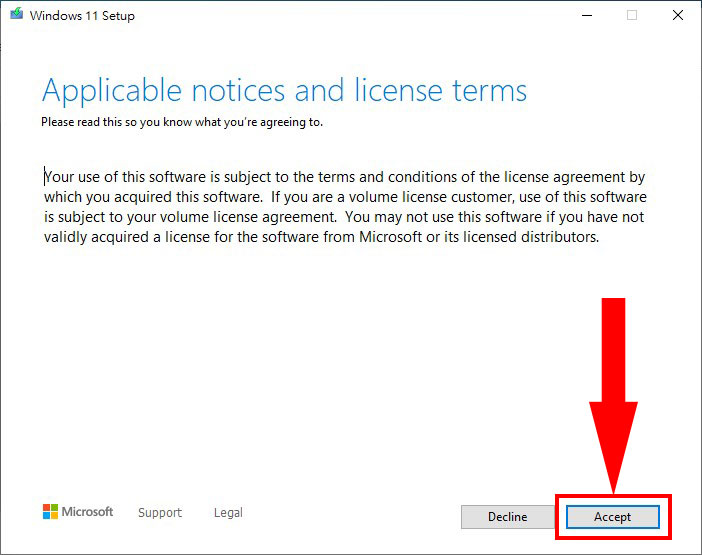
Task: Minimize the Windows 11 Setup window
Action: 587,16
